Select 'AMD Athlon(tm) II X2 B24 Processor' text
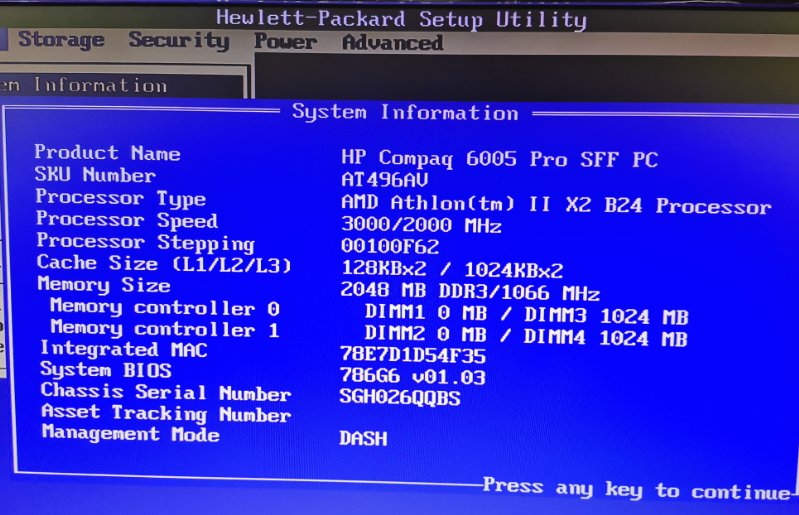This screenshot has width=799, height=515. click(556, 205)
